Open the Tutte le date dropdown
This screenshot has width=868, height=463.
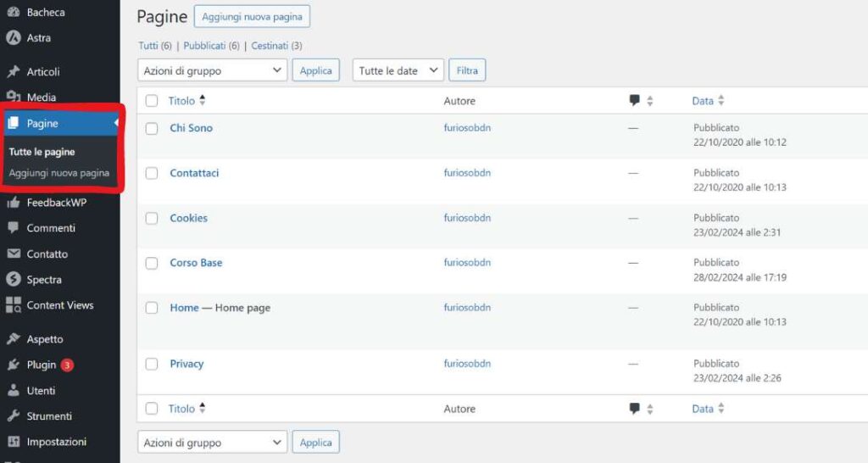[398, 70]
